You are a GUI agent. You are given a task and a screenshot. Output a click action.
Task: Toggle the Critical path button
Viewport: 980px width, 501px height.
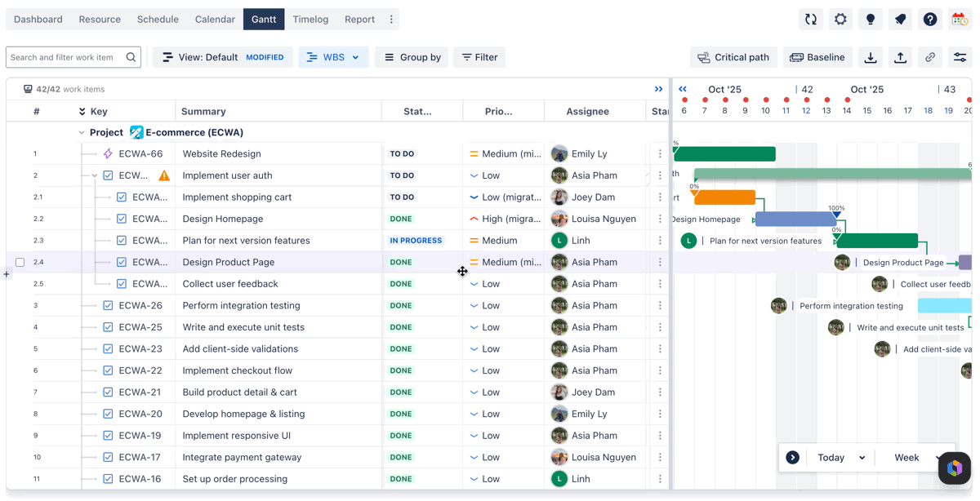733,57
